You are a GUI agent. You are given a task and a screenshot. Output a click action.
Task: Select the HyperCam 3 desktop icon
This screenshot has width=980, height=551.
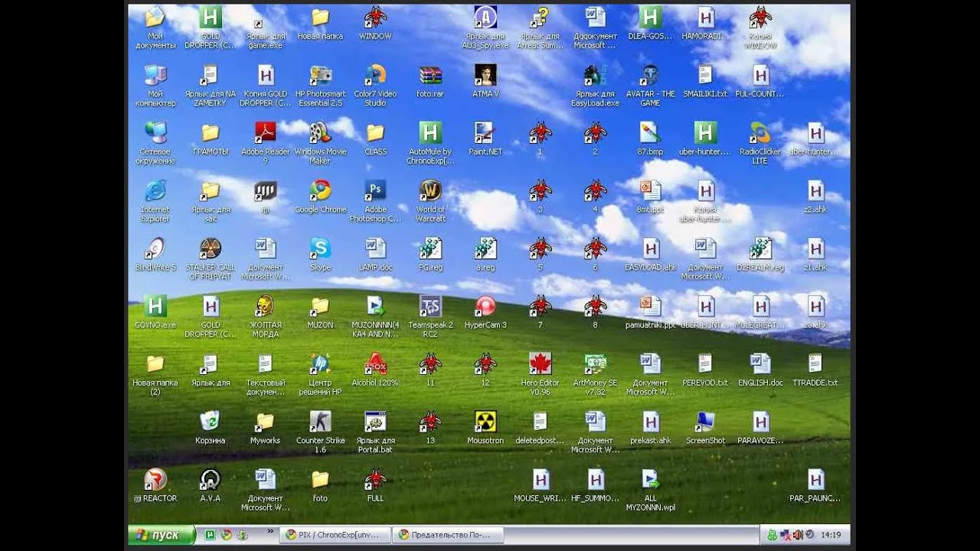coord(485,312)
